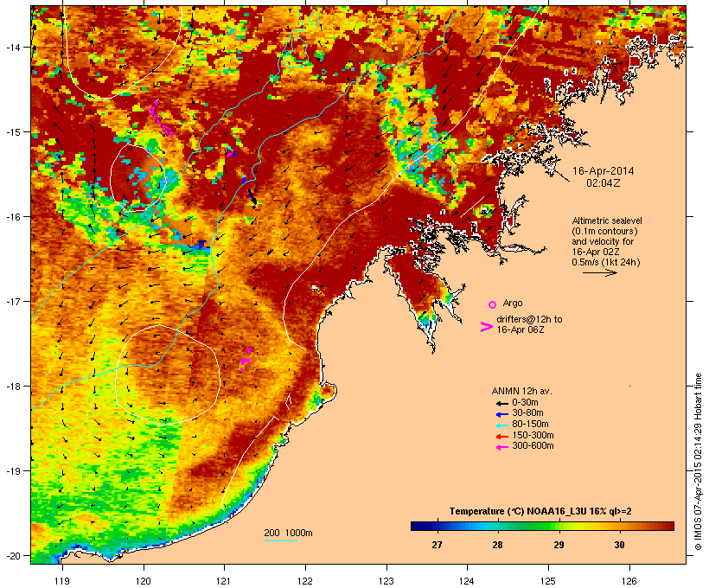Click the longitude axis label '122'
The image size is (709, 588).
tap(305, 581)
